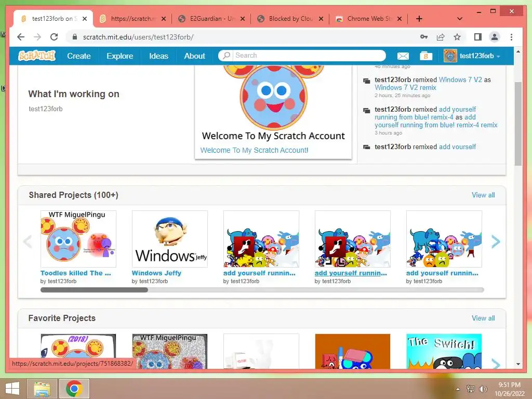Open the Welcome To My Scratch Account! link
Screen dimensions: 532x399
tap(254, 150)
